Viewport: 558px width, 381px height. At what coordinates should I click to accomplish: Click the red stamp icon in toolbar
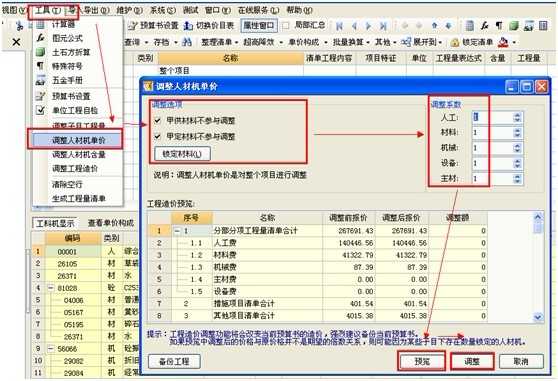503,42
